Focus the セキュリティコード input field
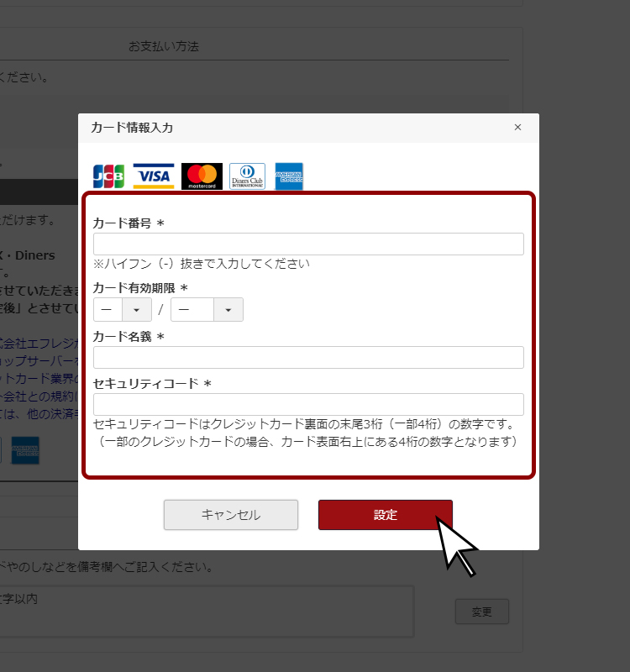 (x=308, y=404)
